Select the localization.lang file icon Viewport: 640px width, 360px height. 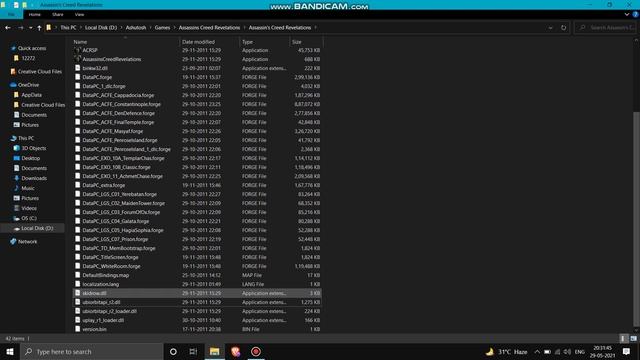[x=78, y=284]
